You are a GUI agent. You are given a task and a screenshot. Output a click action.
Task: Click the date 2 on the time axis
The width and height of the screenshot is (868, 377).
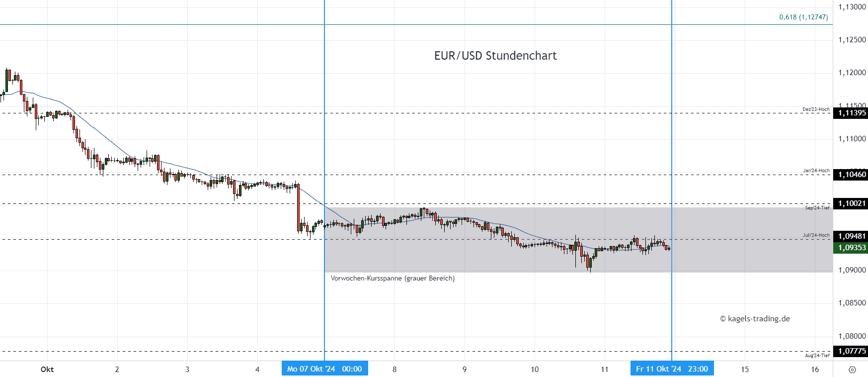pyautogui.click(x=117, y=369)
